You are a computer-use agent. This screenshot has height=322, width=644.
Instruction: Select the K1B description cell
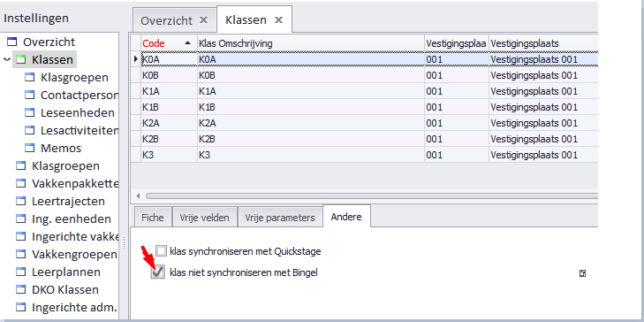pyautogui.click(x=310, y=107)
